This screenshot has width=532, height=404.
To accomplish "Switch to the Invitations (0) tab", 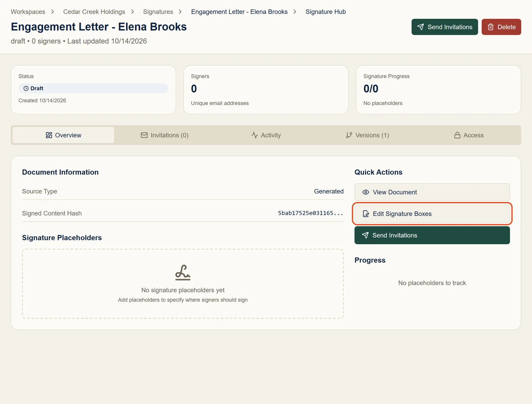I will 165,135.
